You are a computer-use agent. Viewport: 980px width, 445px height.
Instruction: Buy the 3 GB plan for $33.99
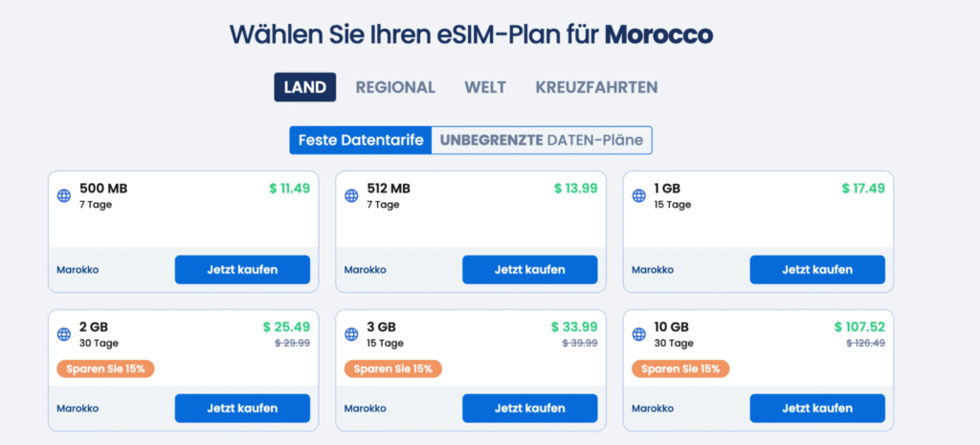(x=529, y=409)
